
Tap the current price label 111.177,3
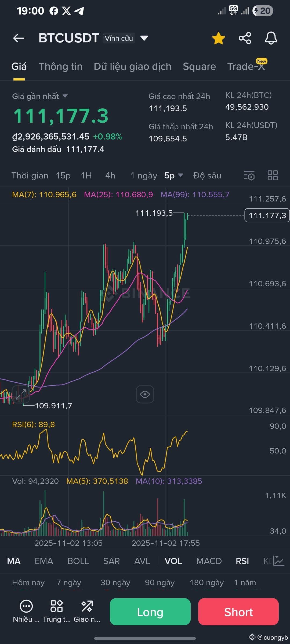[267, 215]
